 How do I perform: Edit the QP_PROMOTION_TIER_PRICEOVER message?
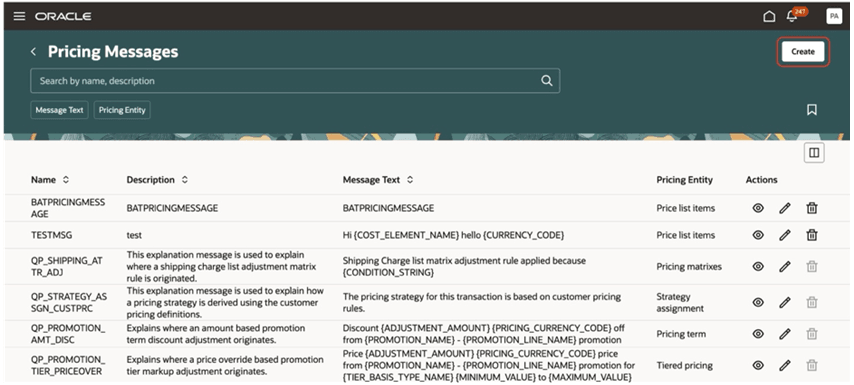pos(784,366)
